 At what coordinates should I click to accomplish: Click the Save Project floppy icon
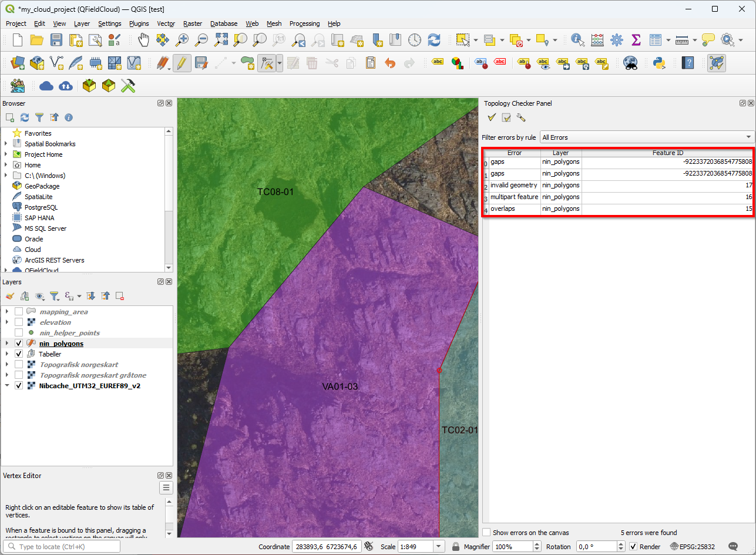coord(56,40)
